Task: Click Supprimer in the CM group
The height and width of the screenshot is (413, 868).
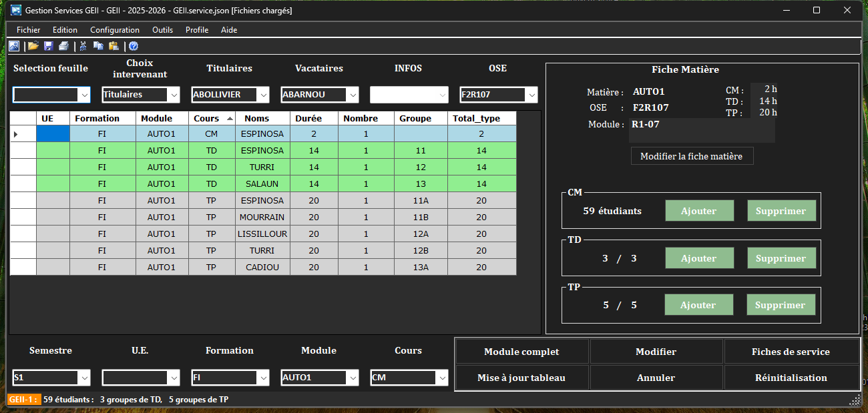Action: [781, 211]
